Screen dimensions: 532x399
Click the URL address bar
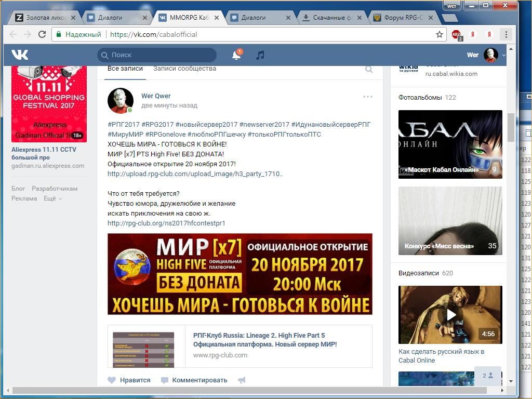(x=248, y=34)
